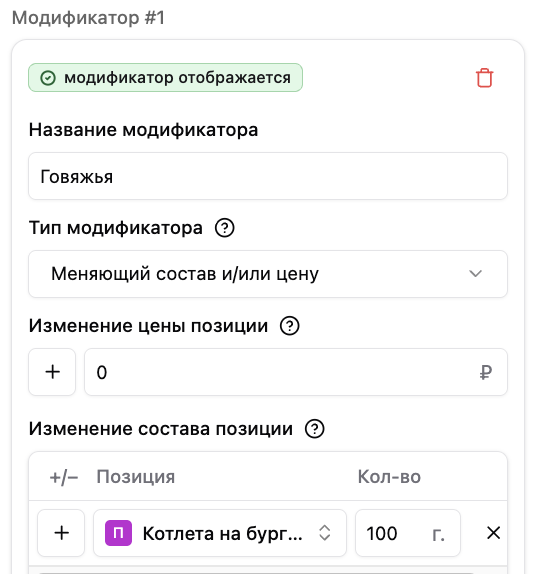Viewport: 534px width, 574px height.
Task: Toggle the 'модификатор отображается' visibility badge
Action: point(165,78)
